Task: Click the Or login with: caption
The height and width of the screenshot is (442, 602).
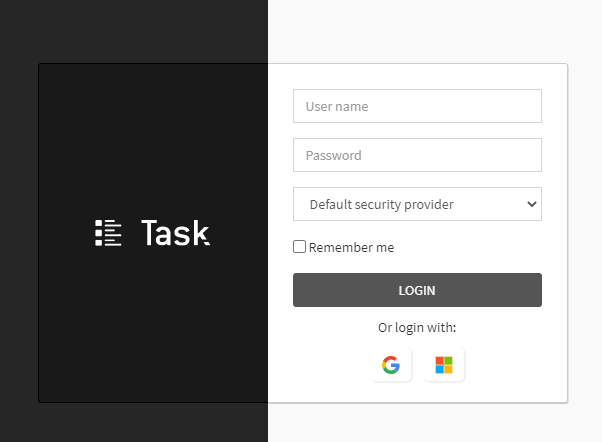Action: pyautogui.click(x=417, y=328)
